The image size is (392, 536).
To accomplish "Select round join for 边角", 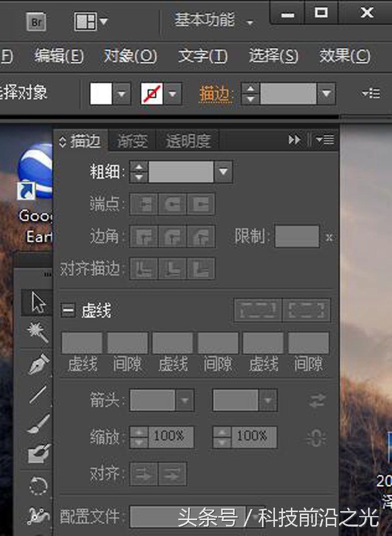I will click(x=172, y=236).
